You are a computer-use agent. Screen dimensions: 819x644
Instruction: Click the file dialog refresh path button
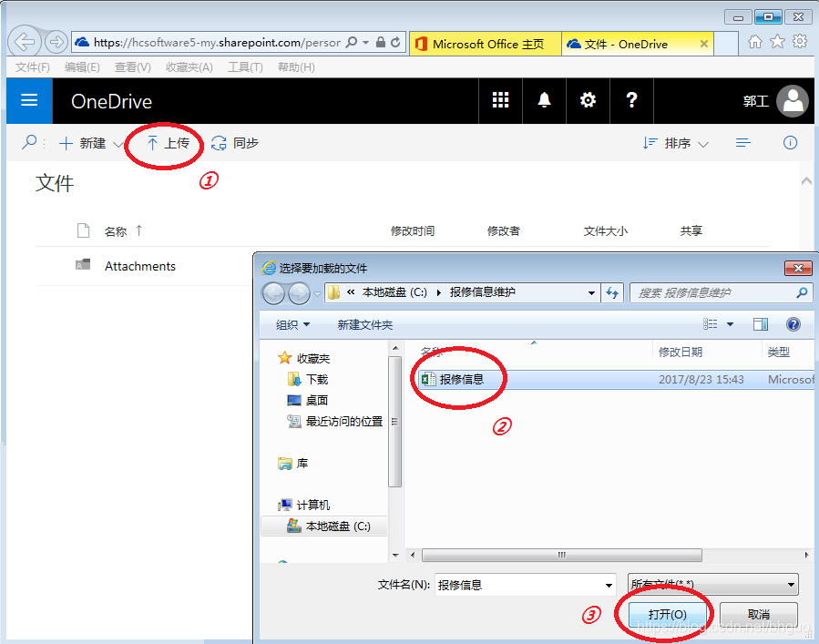(612, 292)
